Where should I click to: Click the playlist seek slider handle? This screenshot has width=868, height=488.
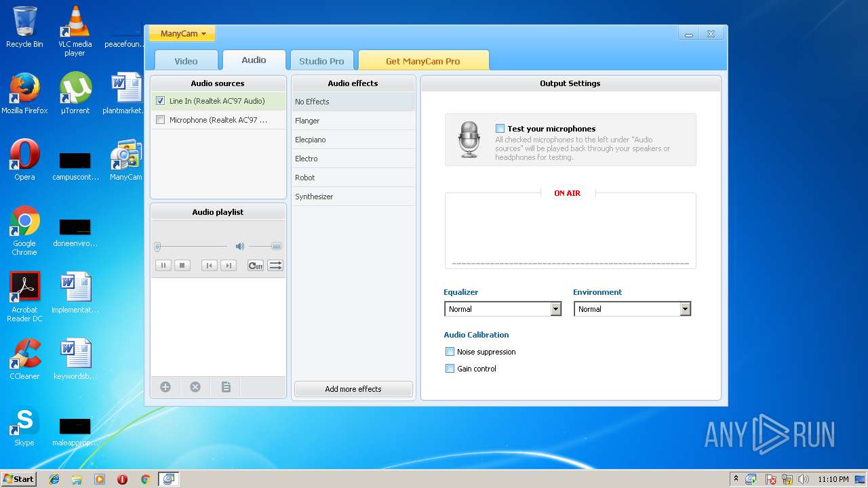pyautogui.click(x=157, y=247)
